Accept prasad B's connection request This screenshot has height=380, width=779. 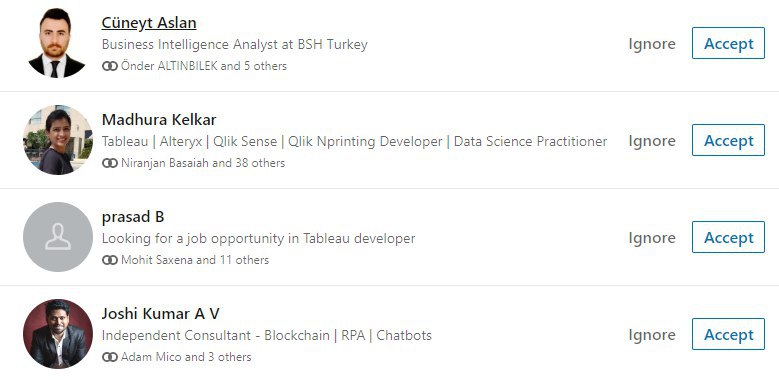click(728, 237)
